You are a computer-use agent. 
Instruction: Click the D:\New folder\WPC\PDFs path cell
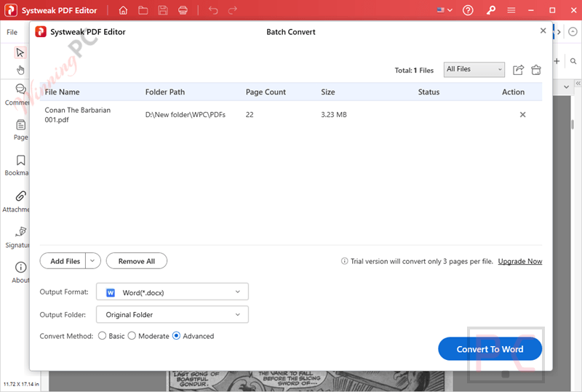[186, 115]
